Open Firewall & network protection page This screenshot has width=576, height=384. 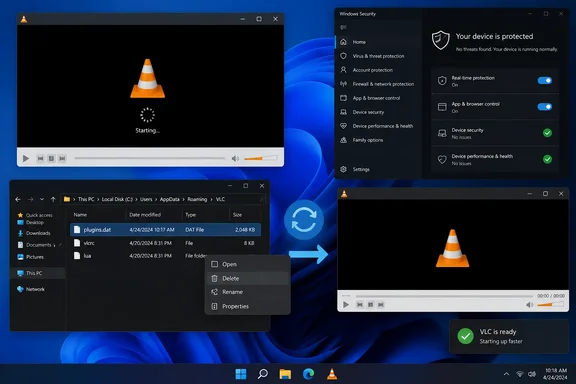(383, 84)
